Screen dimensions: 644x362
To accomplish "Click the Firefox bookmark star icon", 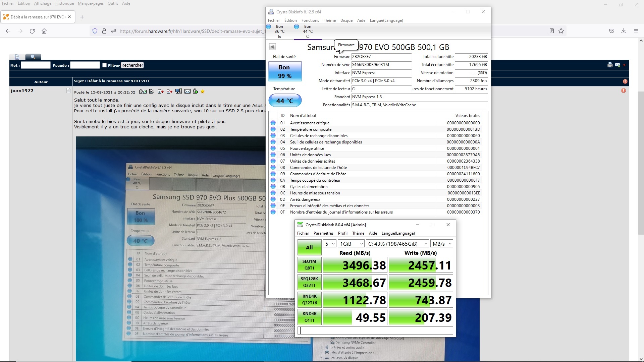I will click(x=561, y=31).
